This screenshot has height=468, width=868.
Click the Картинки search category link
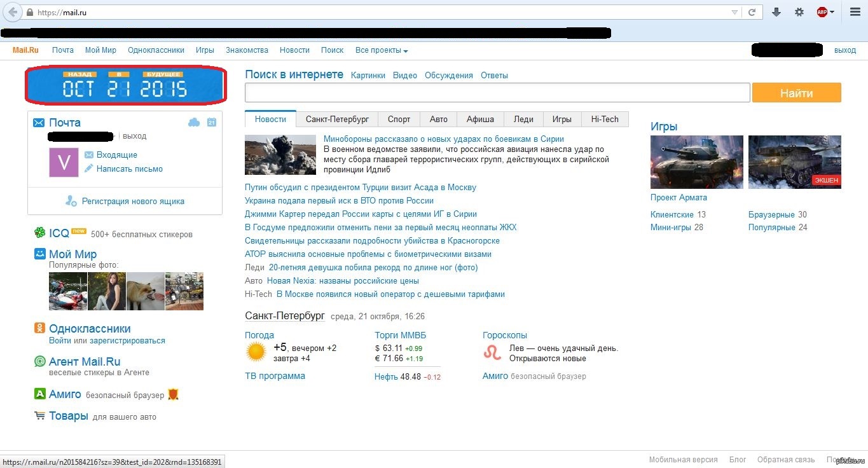point(368,75)
